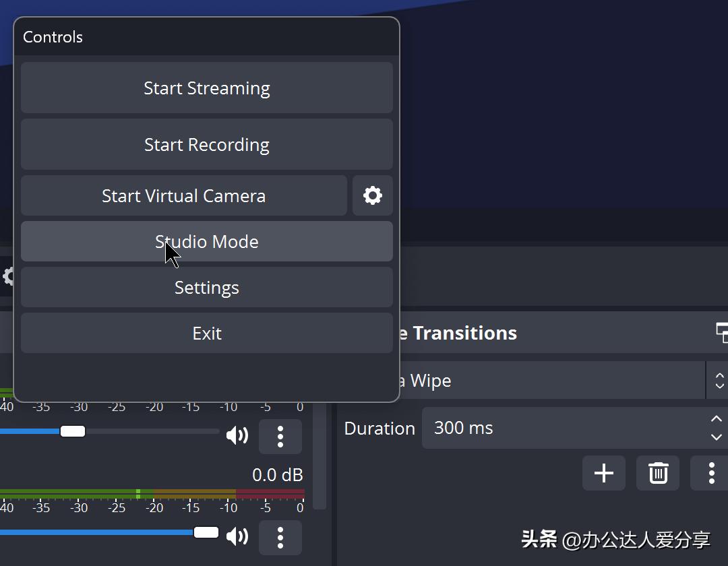The image size is (728, 566).
Task: Float the Scene Transitions dock panel
Action: [721, 332]
